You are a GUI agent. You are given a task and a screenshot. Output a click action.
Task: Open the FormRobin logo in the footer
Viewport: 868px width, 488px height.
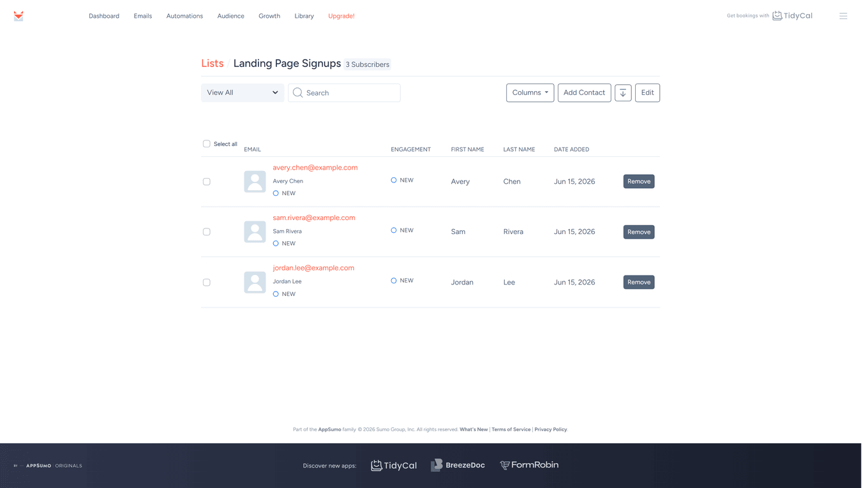[x=529, y=465]
